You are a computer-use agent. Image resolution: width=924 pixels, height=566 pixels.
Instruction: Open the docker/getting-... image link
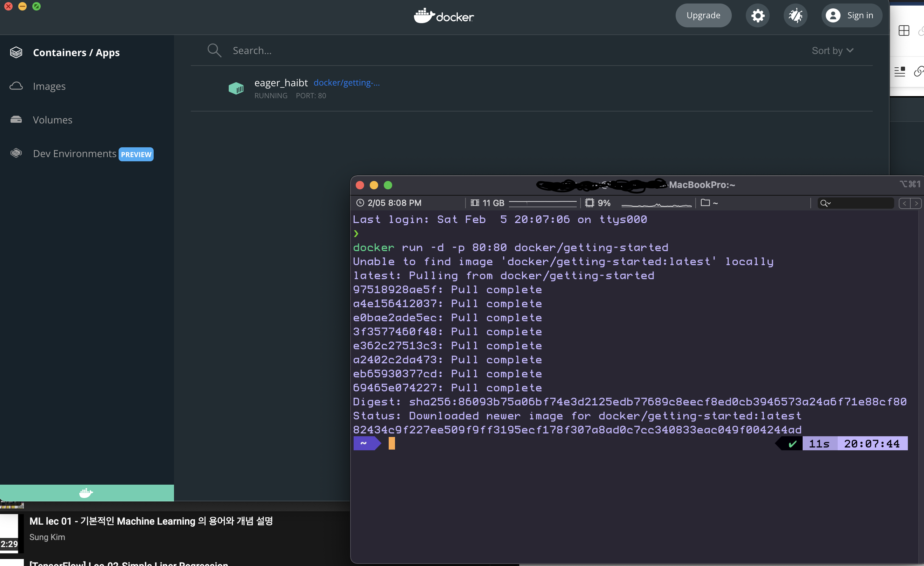347,82
